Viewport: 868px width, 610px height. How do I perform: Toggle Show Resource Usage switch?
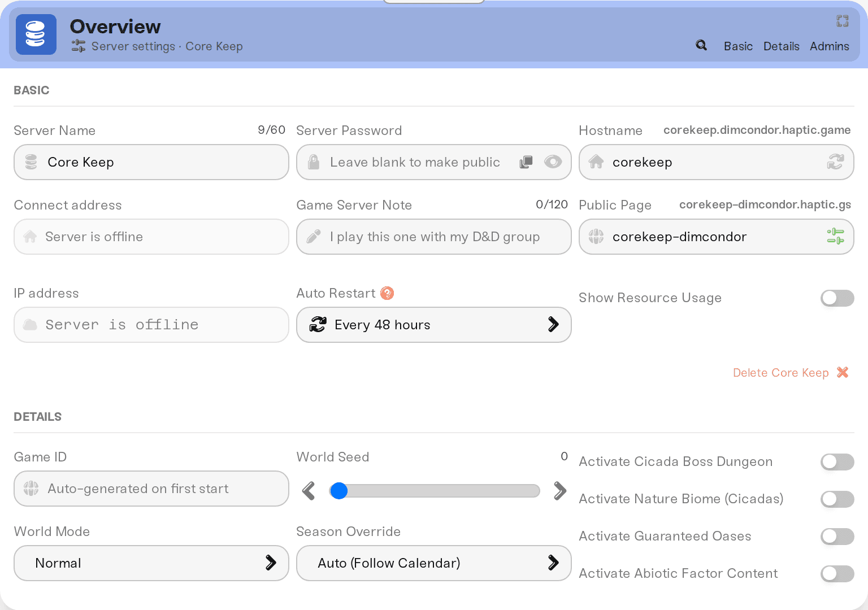837,298
